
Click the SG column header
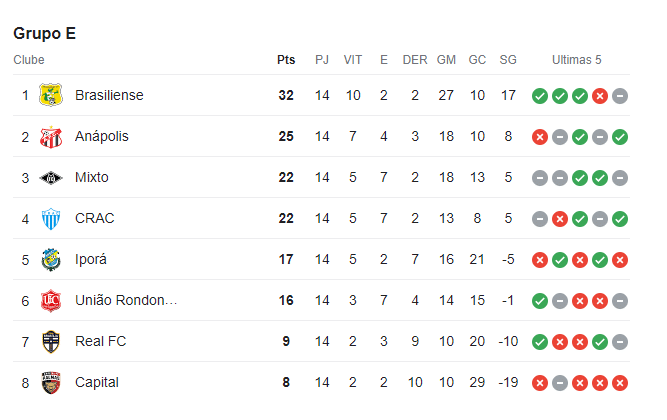[508, 60]
